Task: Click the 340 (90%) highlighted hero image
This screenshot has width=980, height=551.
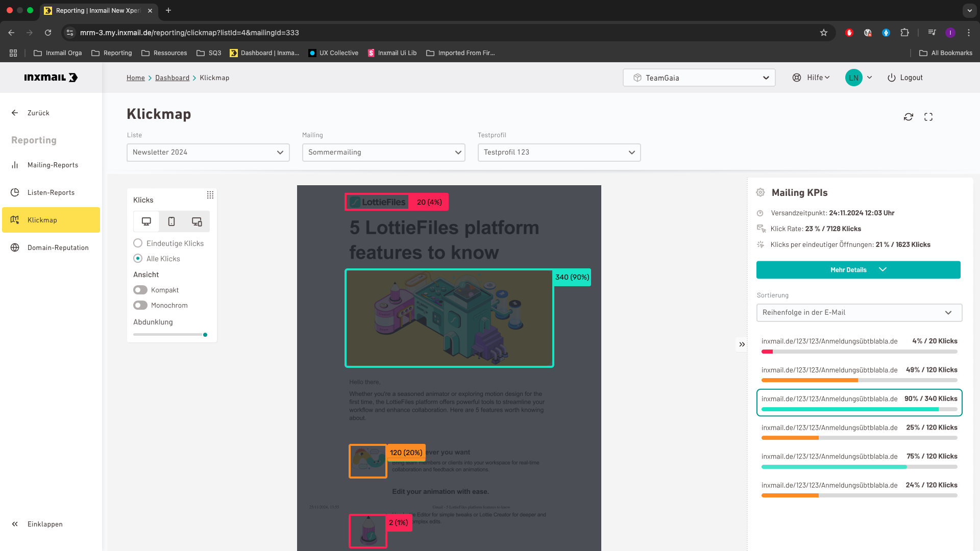Action: tap(449, 318)
